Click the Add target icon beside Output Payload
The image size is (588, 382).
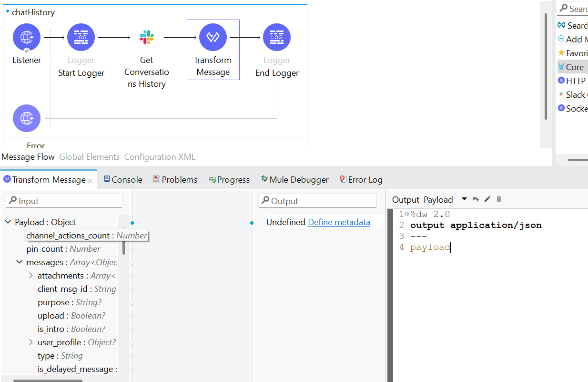point(476,199)
